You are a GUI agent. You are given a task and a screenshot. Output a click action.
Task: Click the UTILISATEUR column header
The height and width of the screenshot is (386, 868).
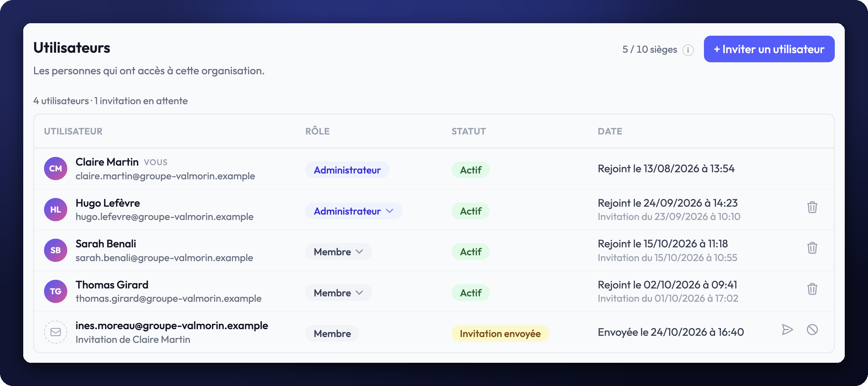point(73,131)
